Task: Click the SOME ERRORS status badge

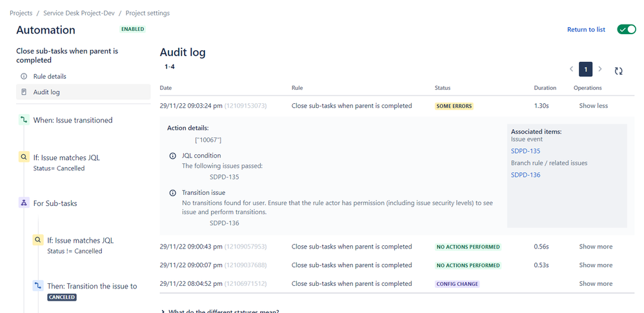Action: [454, 106]
